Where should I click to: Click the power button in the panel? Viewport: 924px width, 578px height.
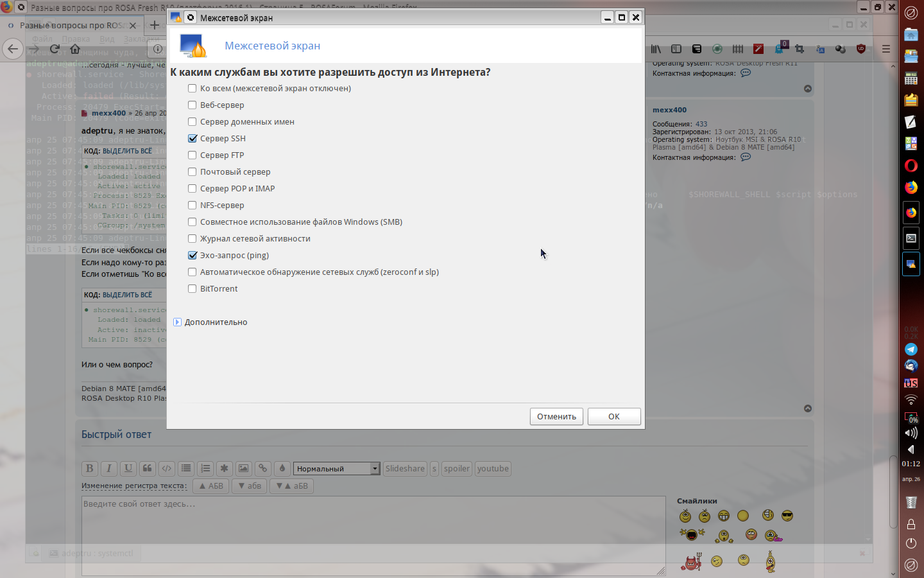(x=911, y=543)
